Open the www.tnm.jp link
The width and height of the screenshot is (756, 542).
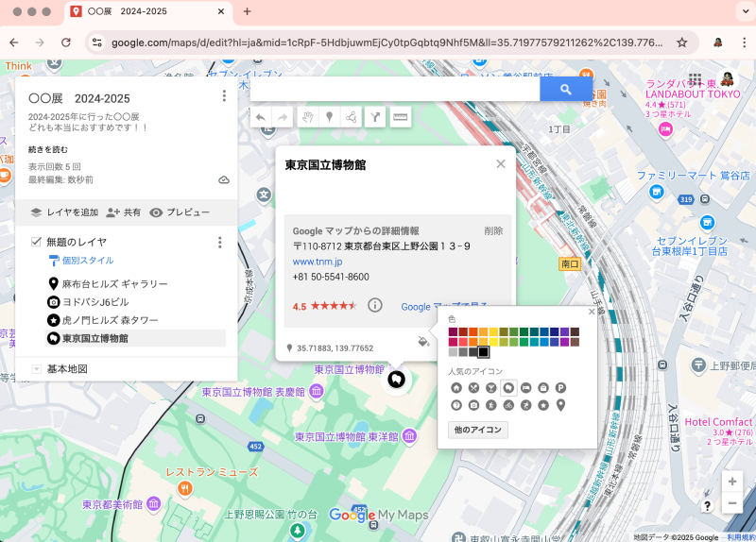(318, 262)
